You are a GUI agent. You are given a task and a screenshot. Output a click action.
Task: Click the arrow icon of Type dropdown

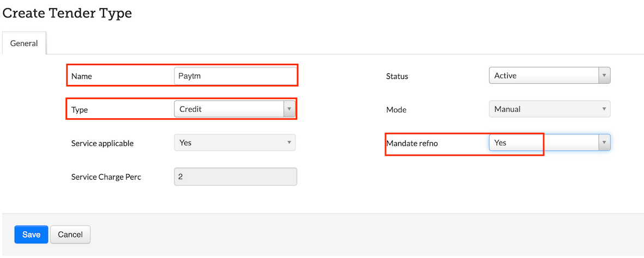288,109
